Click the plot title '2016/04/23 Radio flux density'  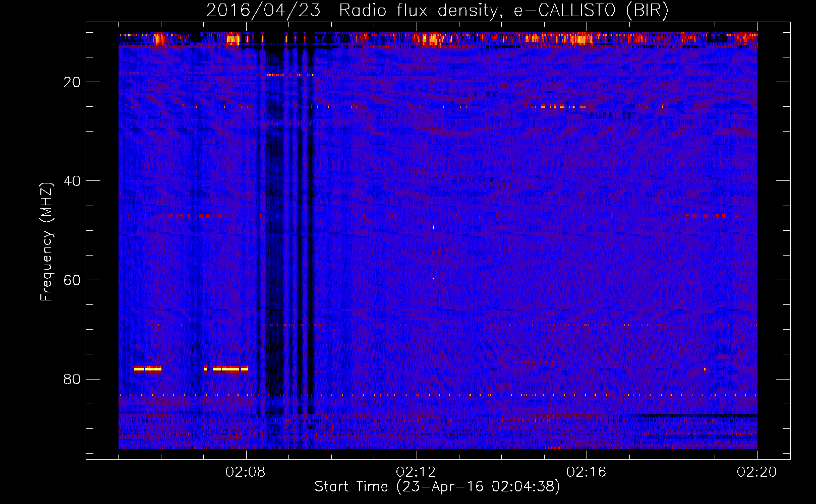(437, 11)
